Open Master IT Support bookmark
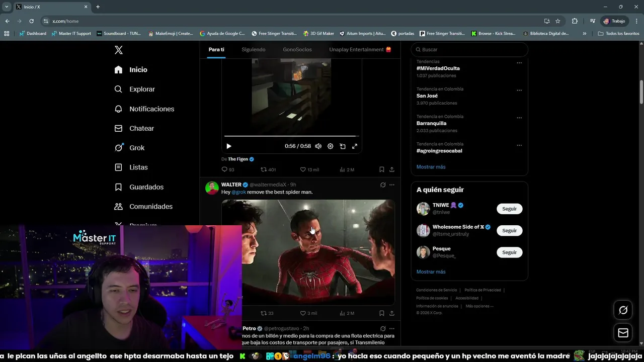This screenshot has width=644, height=362. coord(71,34)
